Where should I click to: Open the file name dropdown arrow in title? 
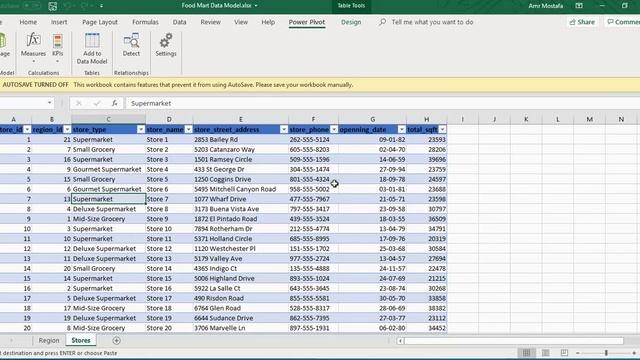point(256,6)
